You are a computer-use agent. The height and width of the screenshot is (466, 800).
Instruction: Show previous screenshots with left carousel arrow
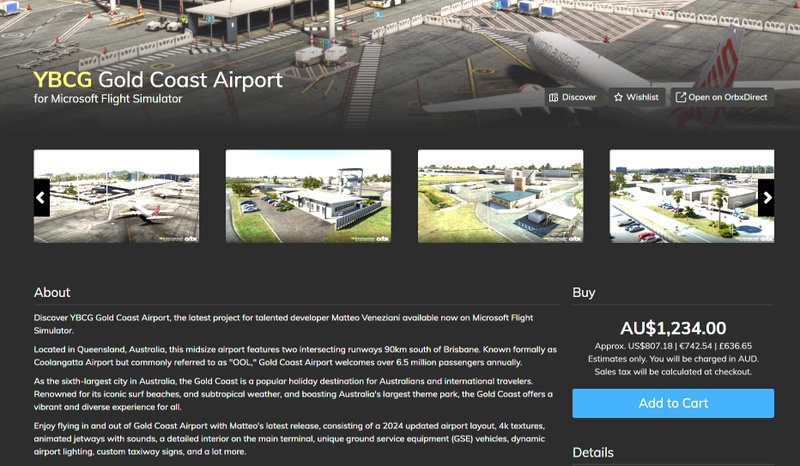pos(41,198)
